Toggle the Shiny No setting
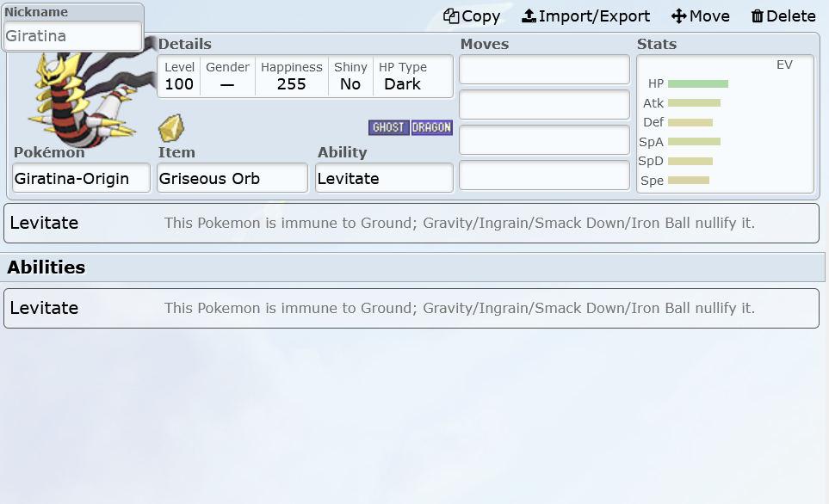Screen dimensions: 829x504 (350, 77)
